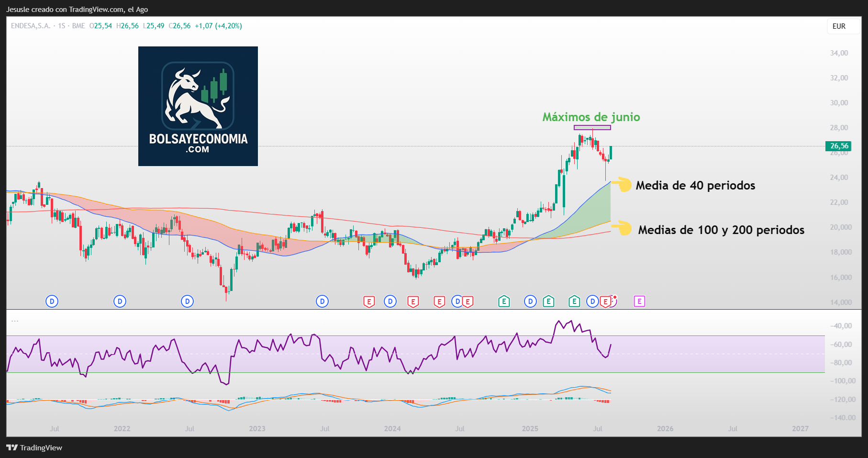Select the Media de 40 periodos annotation
Viewport: 868px width, 458px height.
click(x=695, y=186)
